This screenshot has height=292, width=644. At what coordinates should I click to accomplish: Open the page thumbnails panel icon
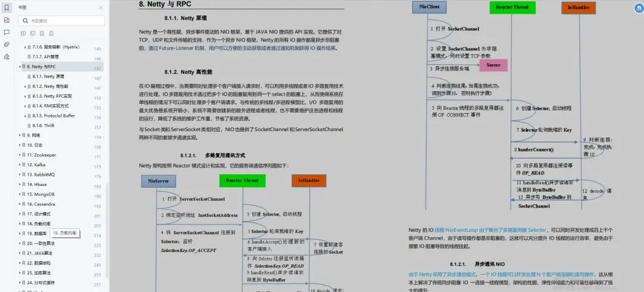(x=7, y=20)
